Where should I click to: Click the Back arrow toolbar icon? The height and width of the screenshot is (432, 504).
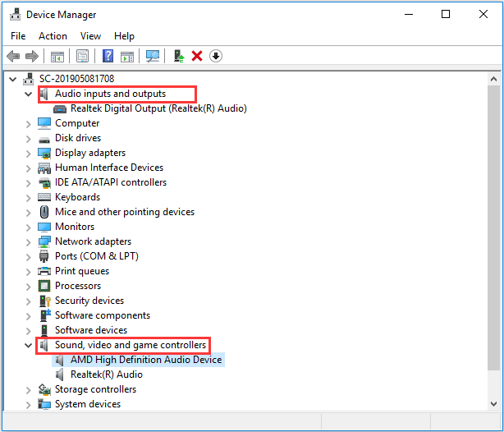pyautogui.click(x=13, y=57)
